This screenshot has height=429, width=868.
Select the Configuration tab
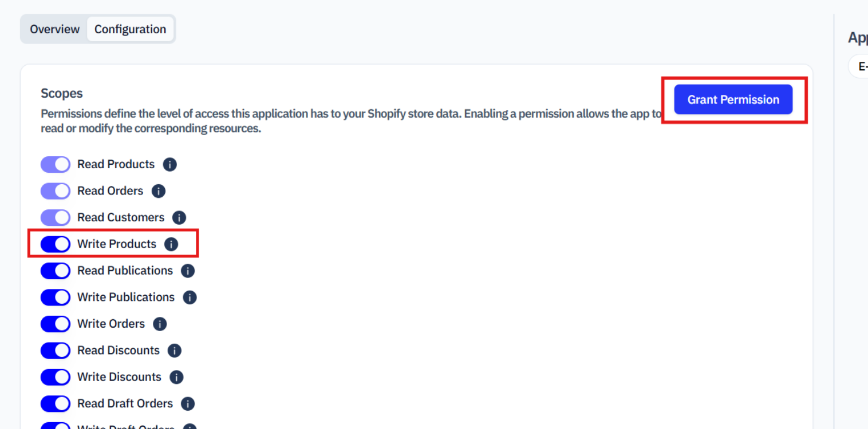130,29
